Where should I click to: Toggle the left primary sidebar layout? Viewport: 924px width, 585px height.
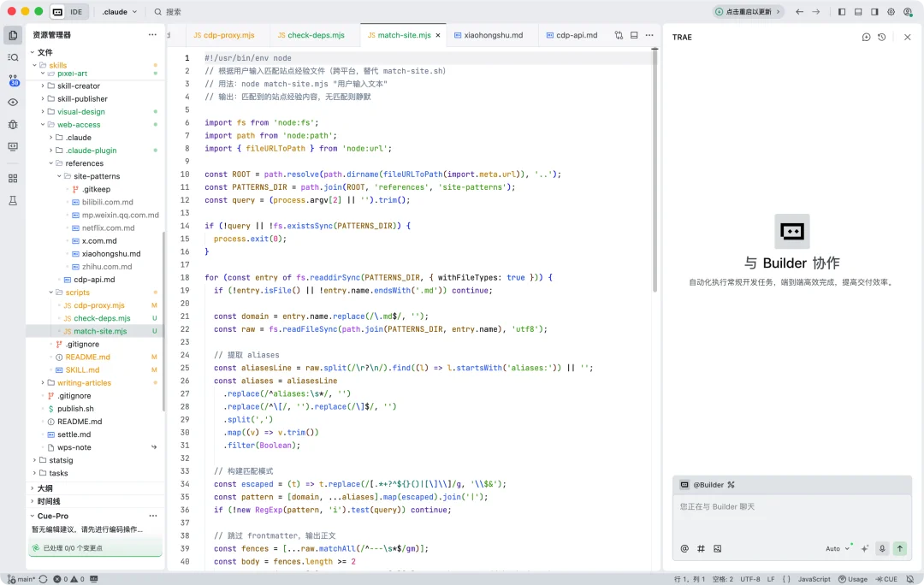tap(842, 12)
